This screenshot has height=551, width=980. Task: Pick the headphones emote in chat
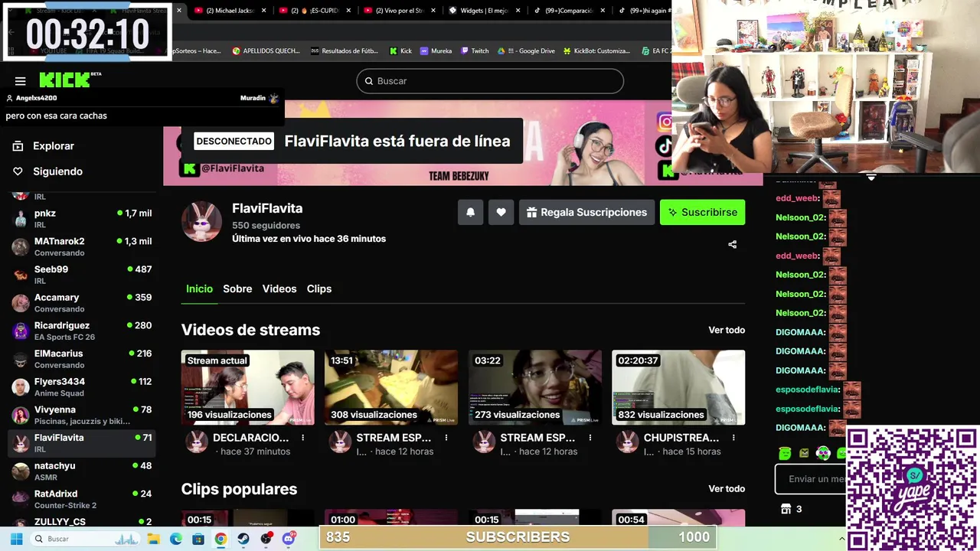[x=823, y=453]
